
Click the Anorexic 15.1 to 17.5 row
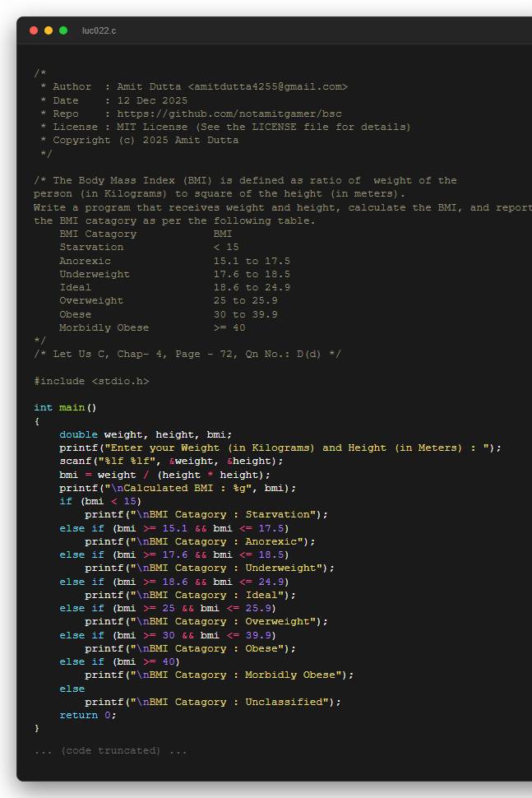click(x=174, y=261)
